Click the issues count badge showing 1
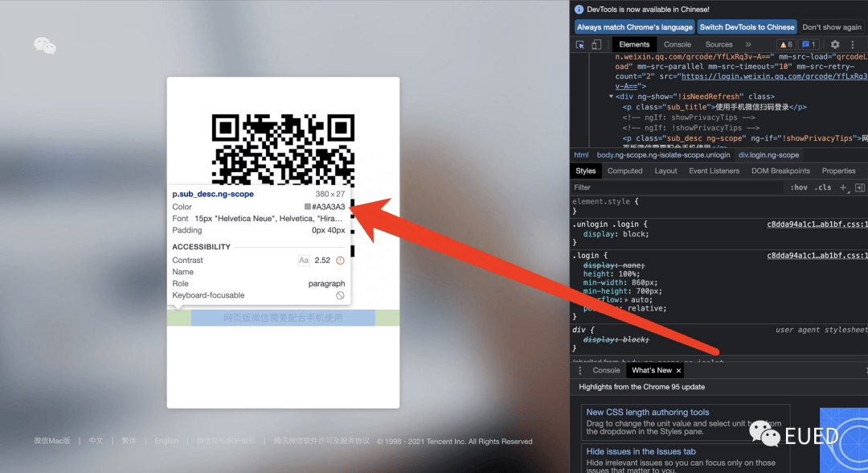The height and width of the screenshot is (473, 868). 809,44
